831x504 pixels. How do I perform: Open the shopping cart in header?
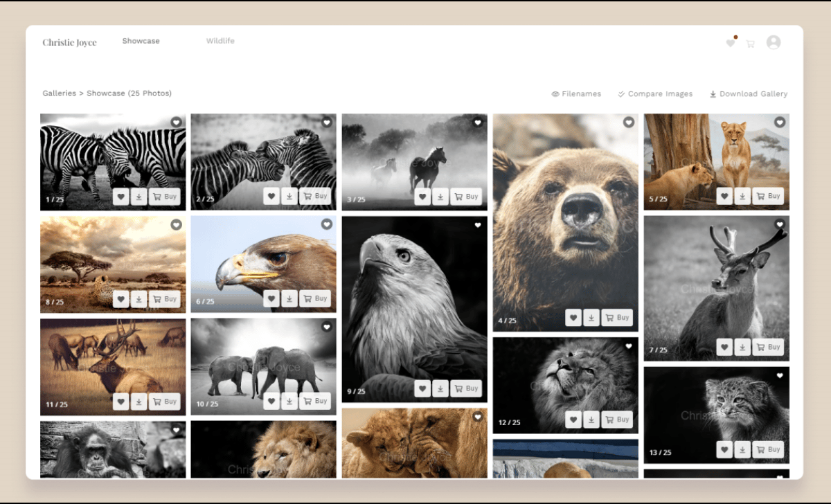(x=750, y=44)
